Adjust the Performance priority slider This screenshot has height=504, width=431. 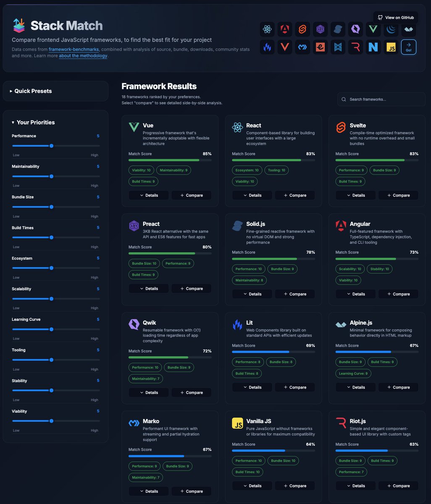click(56, 146)
